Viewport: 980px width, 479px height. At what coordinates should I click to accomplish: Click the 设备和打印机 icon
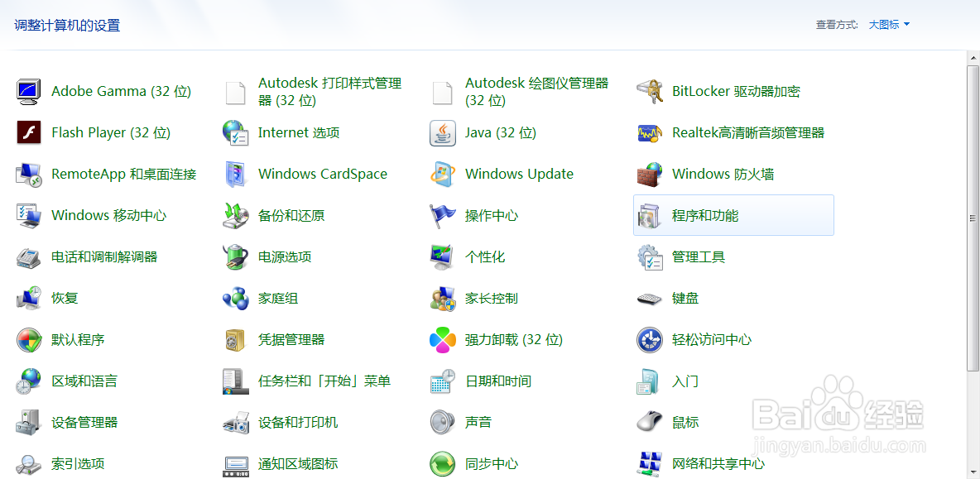click(x=236, y=422)
